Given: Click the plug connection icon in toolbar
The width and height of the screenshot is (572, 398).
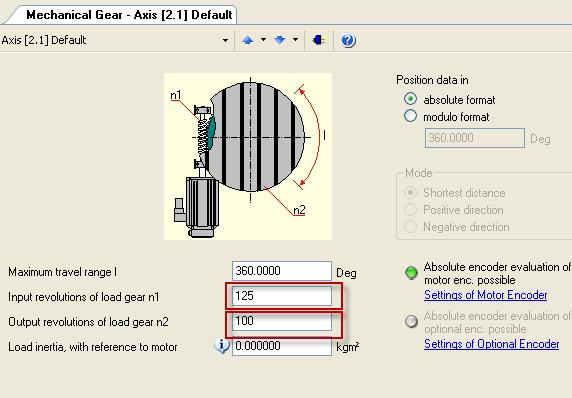Looking at the screenshot, I should [x=319, y=40].
